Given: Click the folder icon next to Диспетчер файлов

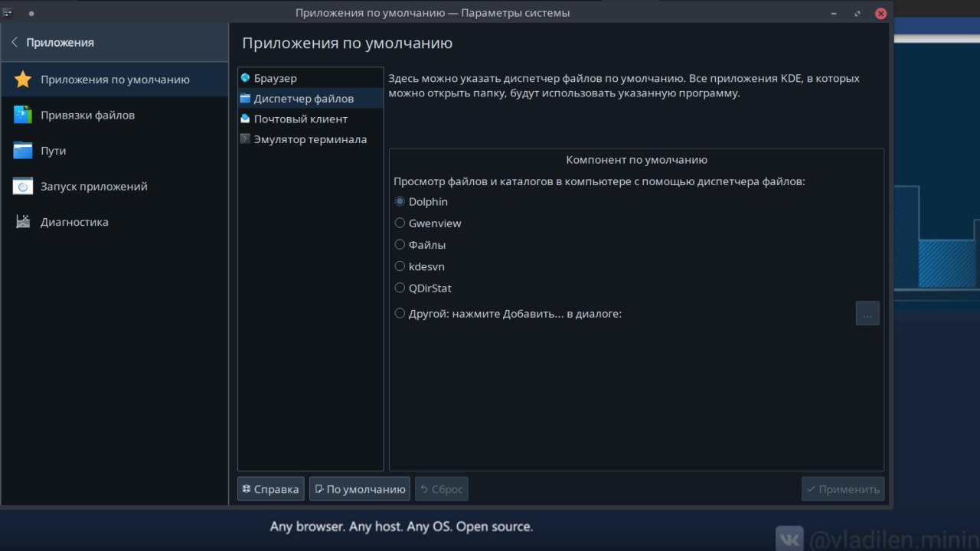Looking at the screenshot, I should [245, 99].
